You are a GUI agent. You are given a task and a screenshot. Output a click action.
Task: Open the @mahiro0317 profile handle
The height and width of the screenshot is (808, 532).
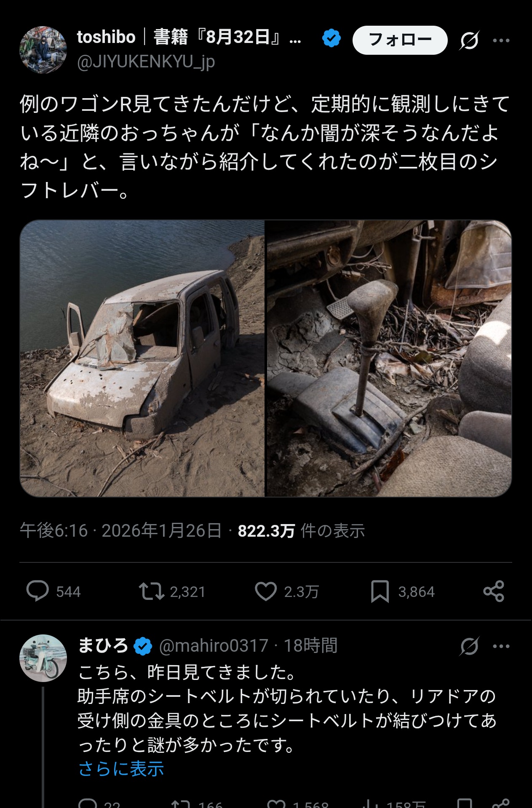[214, 645]
